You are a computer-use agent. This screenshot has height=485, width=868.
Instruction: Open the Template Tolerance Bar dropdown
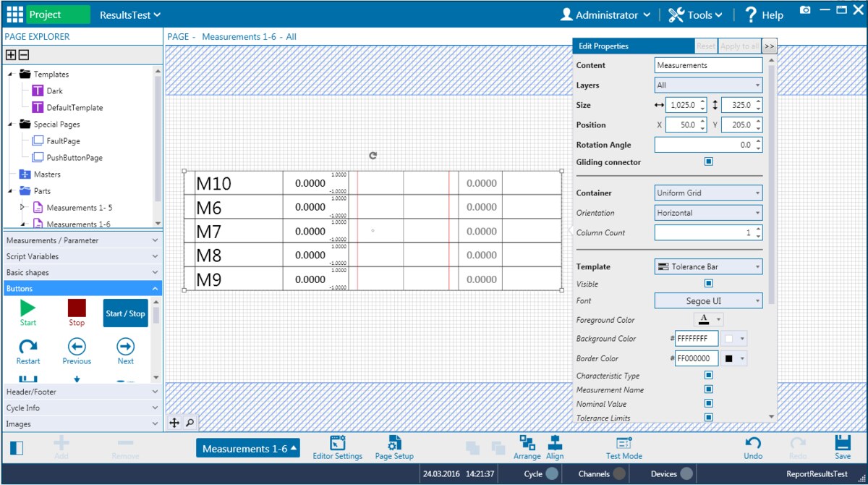[x=708, y=267]
